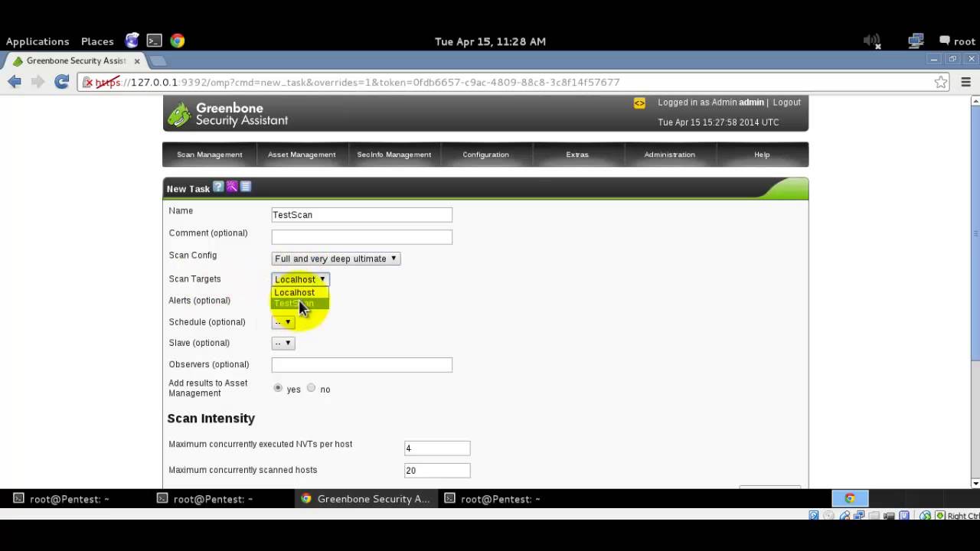The image size is (980, 551).
Task: Launch Terminal from the top panel
Action: pos(155,41)
